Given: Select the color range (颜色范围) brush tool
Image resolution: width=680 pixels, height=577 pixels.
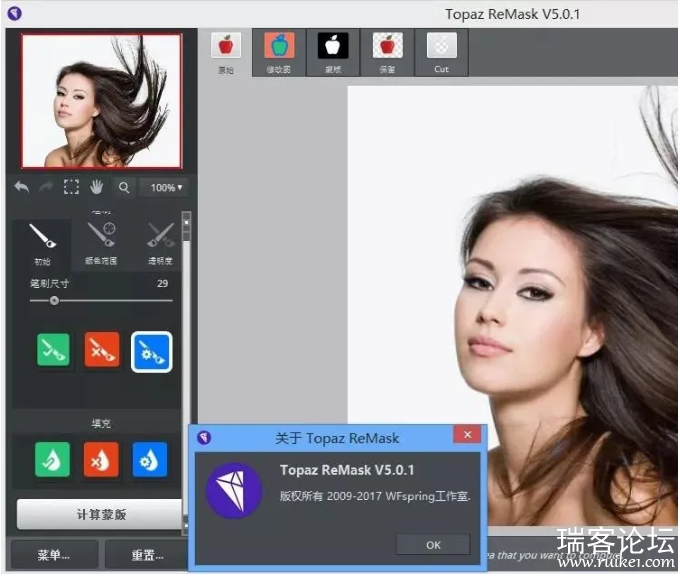Looking at the screenshot, I should pos(101,244).
